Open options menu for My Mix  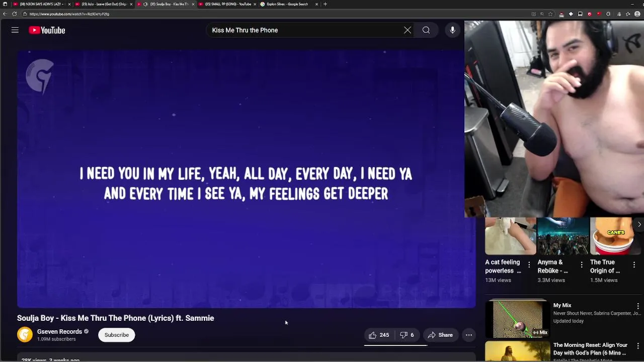[638, 306]
